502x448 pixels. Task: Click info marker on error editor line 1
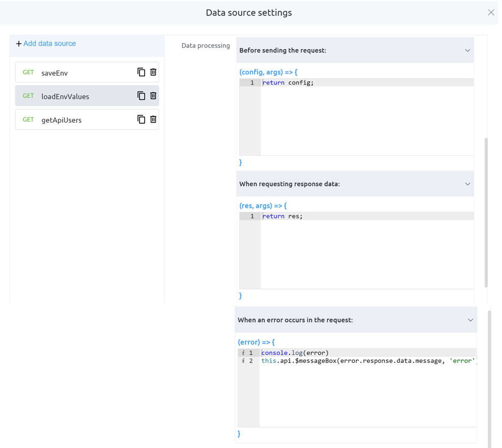(x=243, y=353)
